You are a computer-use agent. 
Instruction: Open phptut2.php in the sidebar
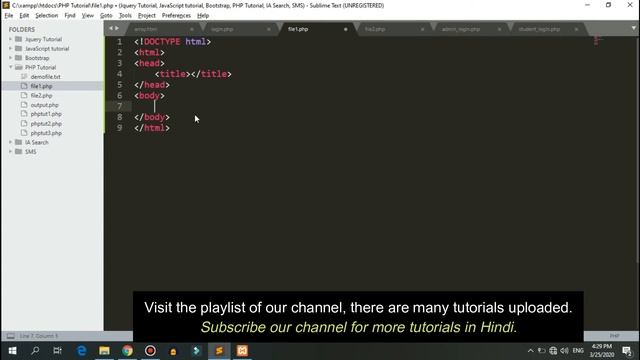[46, 124]
